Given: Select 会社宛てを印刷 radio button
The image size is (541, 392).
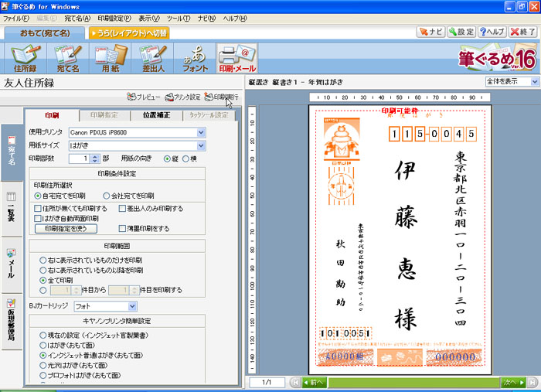Looking at the screenshot, I should [x=105, y=196].
